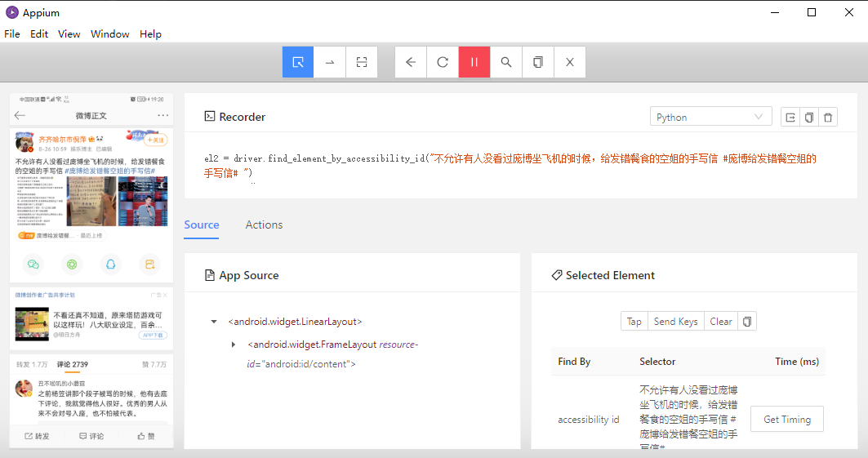Refresh source and screenshot
Image resolution: width=868 pixels, height=458 pixels.
pyautogui.click(x=443, y=62)
